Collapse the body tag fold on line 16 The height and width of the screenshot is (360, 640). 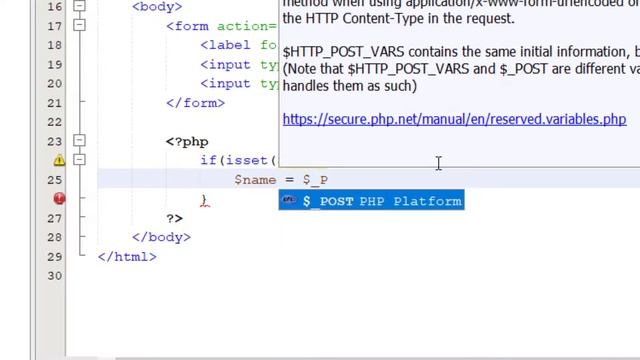[79, 5]
